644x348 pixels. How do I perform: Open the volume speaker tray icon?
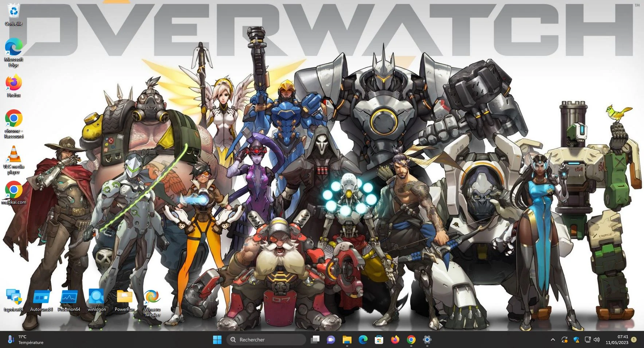(597, 340)
